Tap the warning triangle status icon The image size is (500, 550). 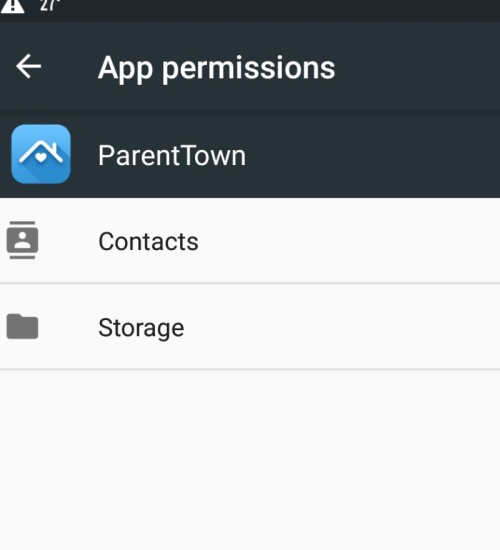(13, 6)
